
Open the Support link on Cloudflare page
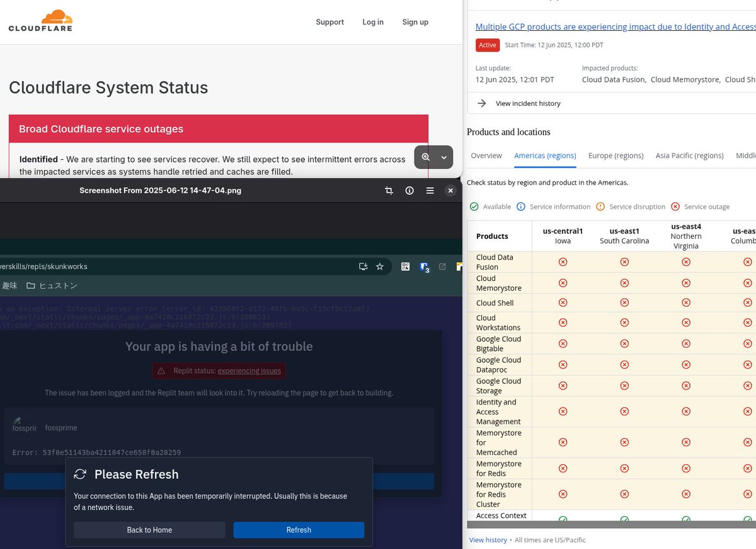(x=330, y=22)
